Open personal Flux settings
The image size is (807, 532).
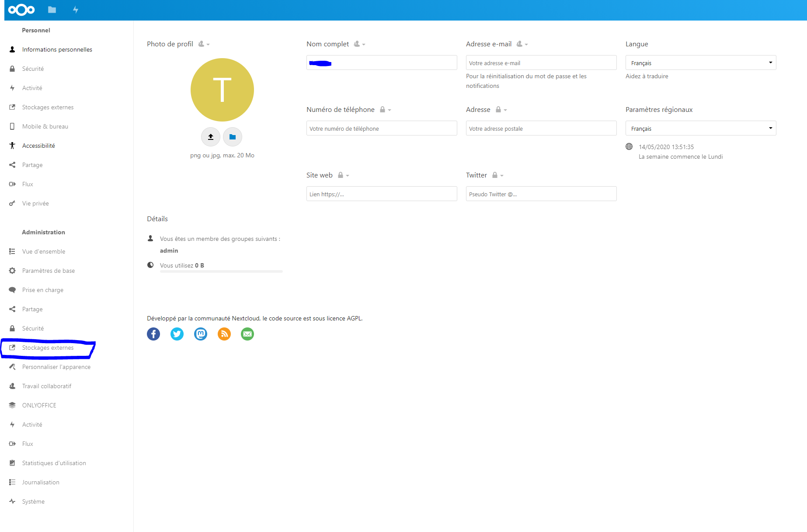(x=28, y=184)
